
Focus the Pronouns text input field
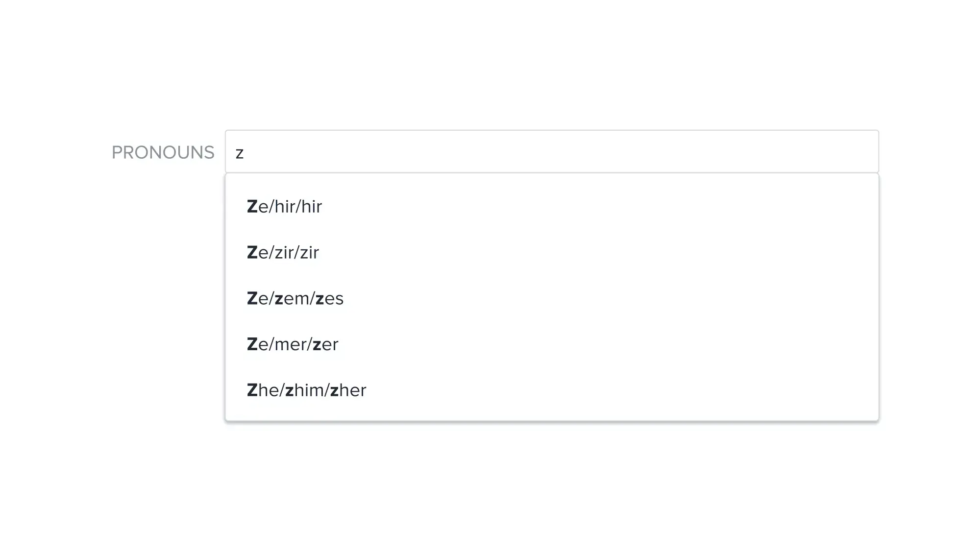pyautogui.click(x=552, y=151)
